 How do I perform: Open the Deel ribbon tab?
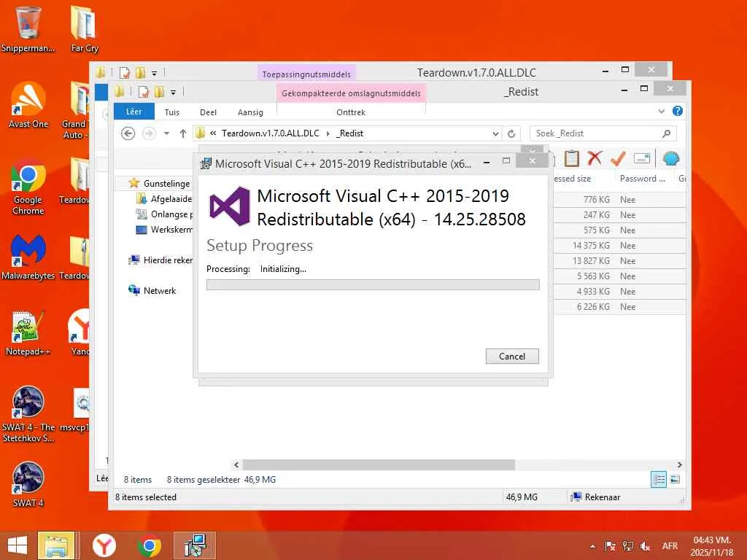(208, 112)
